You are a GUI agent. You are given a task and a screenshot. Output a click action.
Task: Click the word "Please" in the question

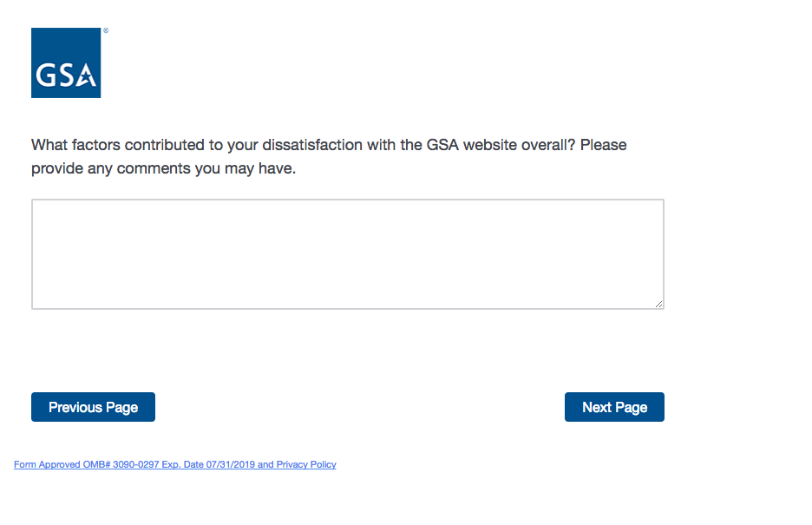pos(603,145)
